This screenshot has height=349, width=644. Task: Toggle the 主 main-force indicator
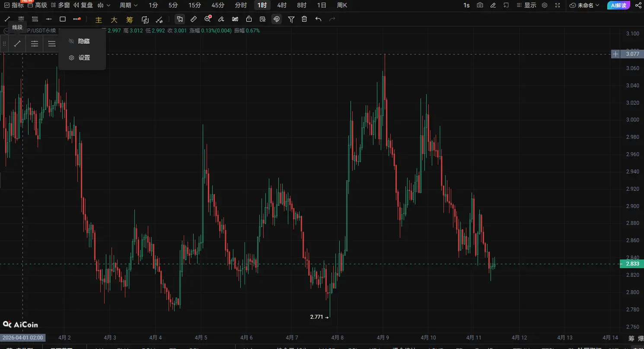tap(99, 19)
